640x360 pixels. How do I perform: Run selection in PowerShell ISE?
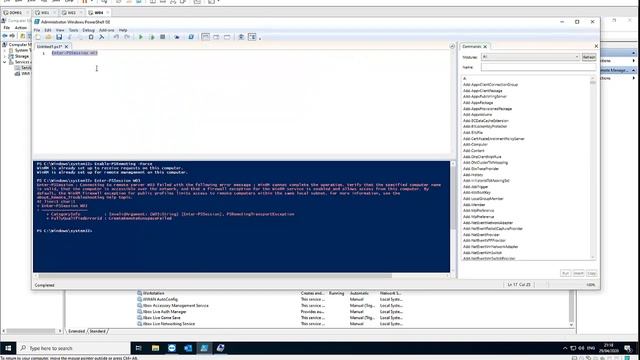(152, 37)
